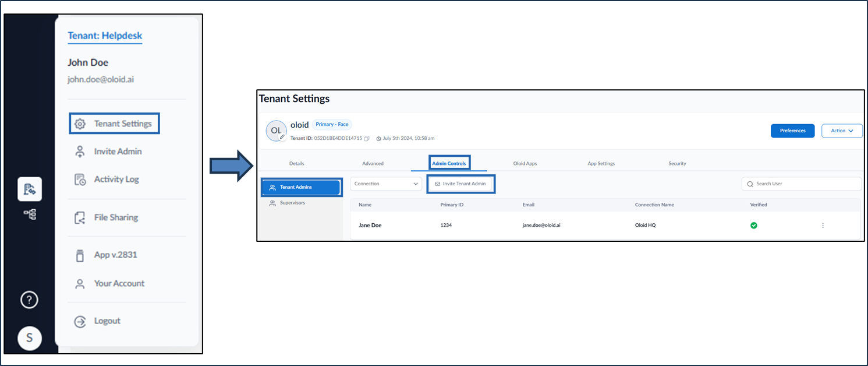Click the July 5th 2024 timestamp
The width and height of the screenshot is (868, 366).
[409, 138]
